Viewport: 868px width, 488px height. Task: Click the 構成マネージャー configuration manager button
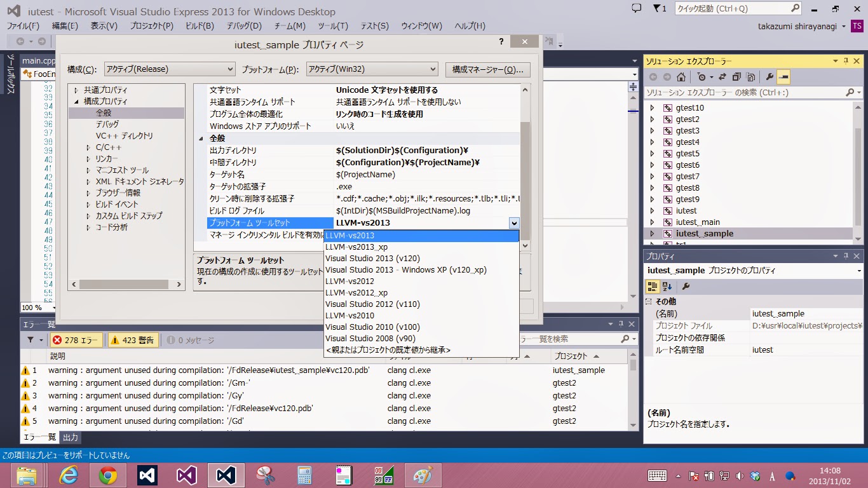click(488, 69)
